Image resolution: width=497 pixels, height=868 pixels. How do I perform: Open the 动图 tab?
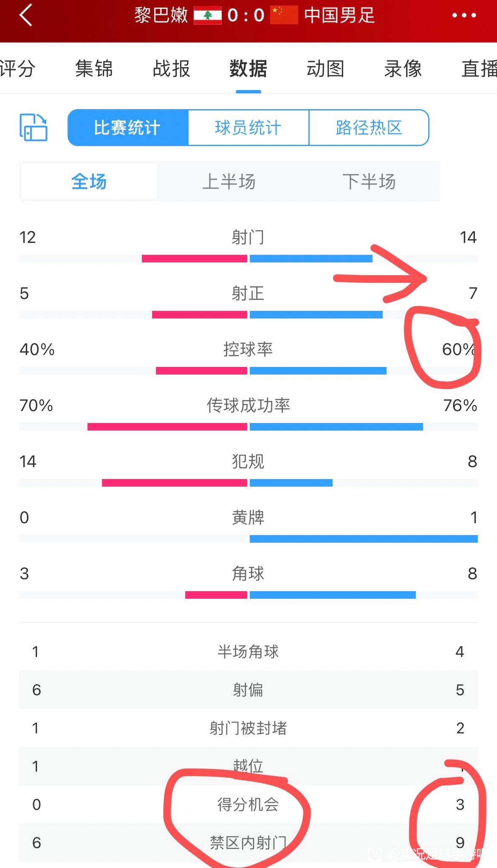point(325,69)
